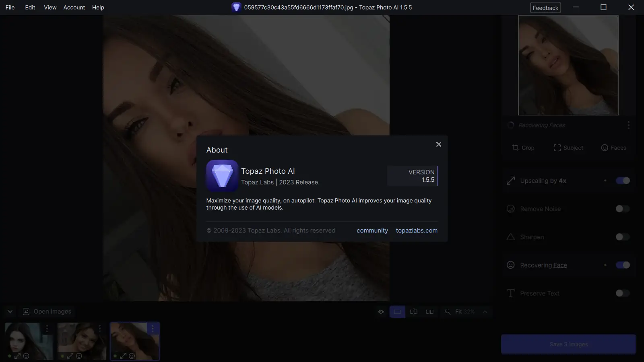The width and height of the screenshot is (644, 362).
Task: Open the View menu
Action: [50, 7]
